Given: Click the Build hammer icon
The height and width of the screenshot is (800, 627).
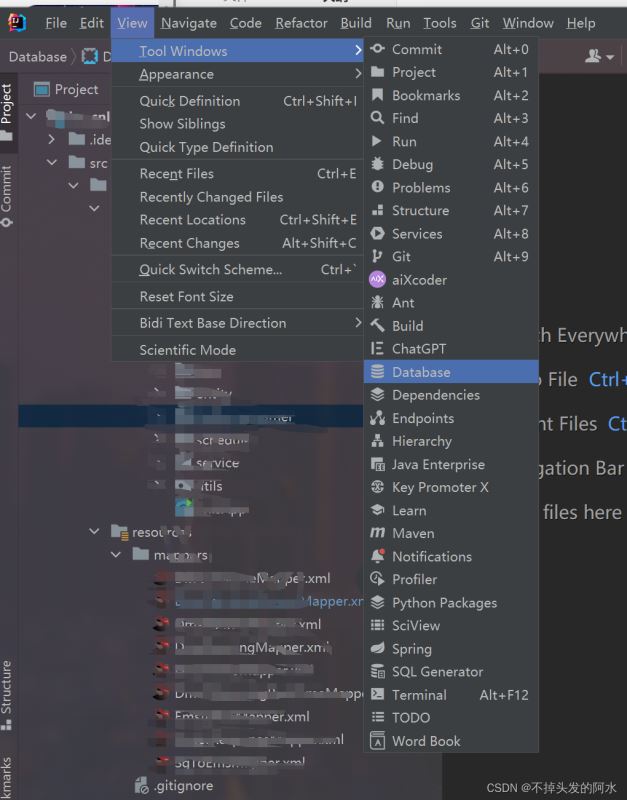Looking at the screenshot, I should point(378,326).
